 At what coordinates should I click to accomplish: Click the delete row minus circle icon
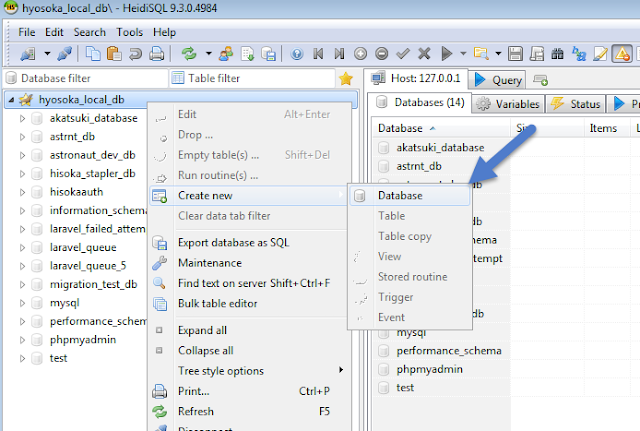coord(382,54)
